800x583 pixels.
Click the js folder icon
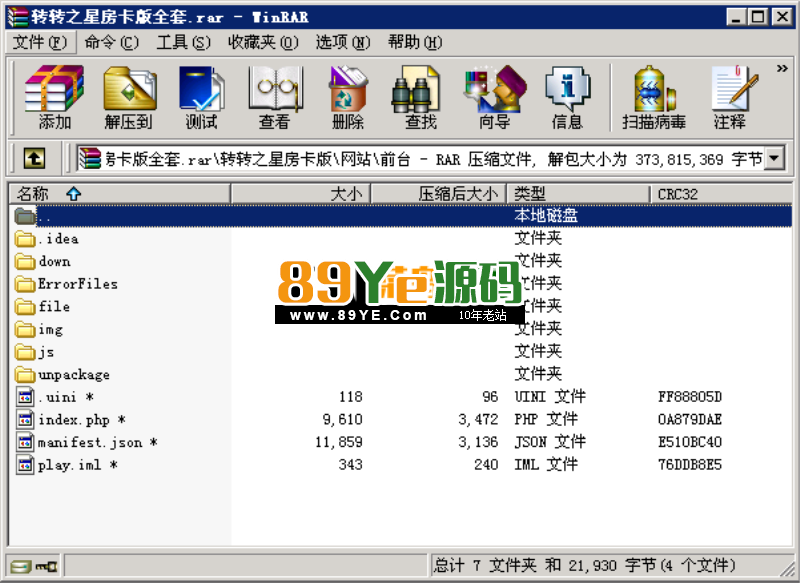coord(25,352)
